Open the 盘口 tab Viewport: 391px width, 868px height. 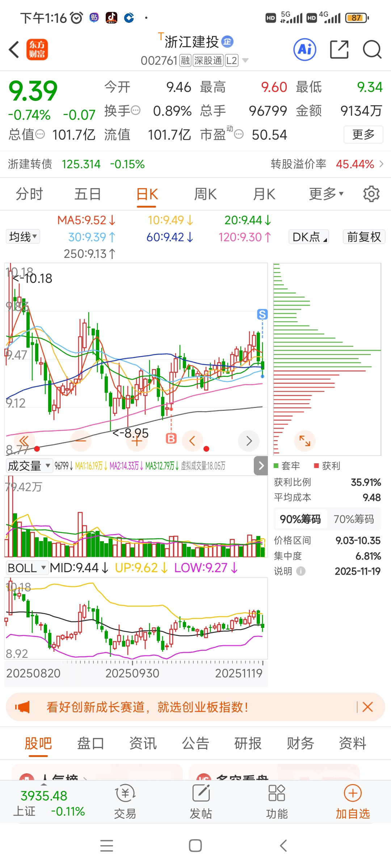(91, 744)
